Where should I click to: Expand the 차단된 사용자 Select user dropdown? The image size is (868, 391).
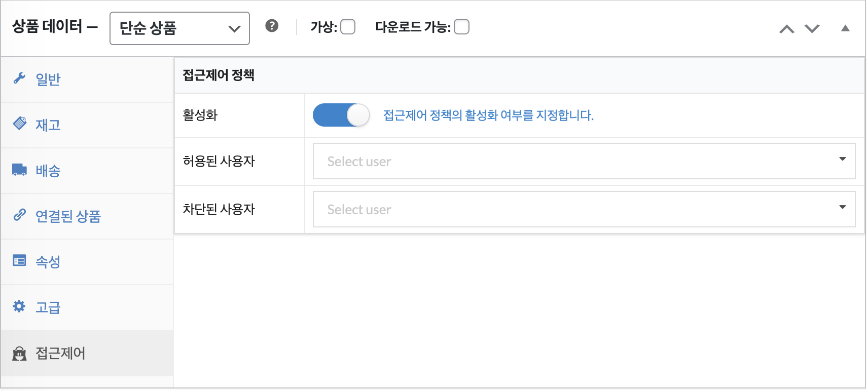(x=584, y=209)
